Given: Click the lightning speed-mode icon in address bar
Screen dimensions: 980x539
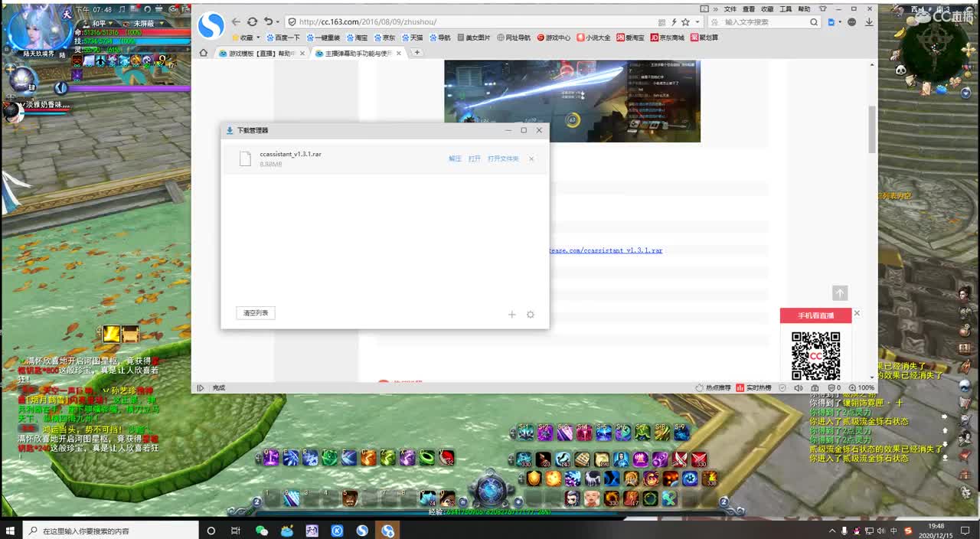Looking at the screenshot, I should click(674, 22).
